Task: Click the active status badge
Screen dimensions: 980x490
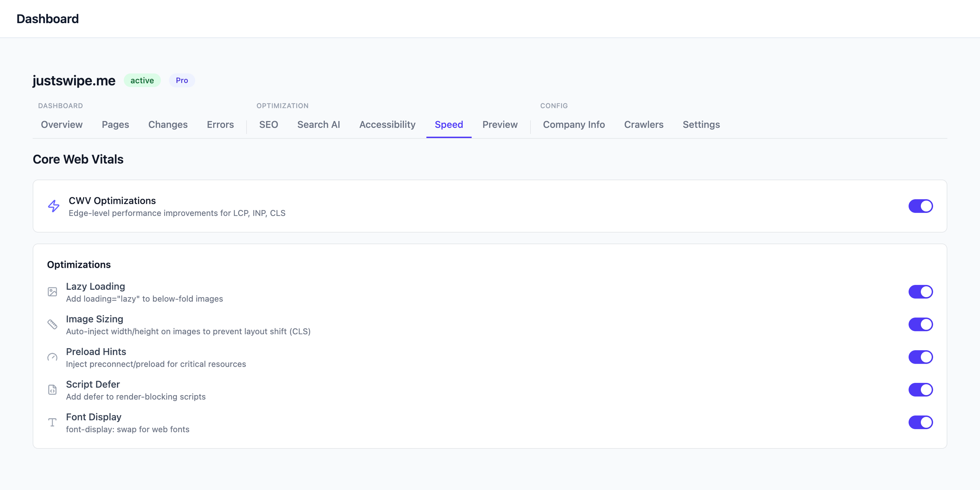Action: coord(142,80)
